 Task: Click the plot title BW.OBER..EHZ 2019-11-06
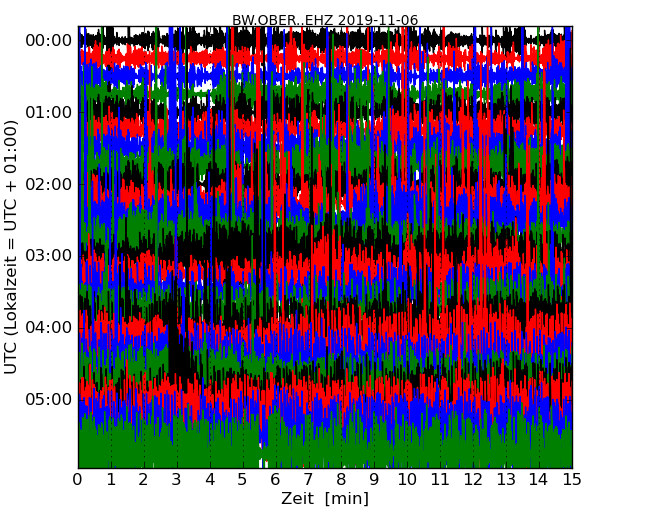click(x=325, y=20)
